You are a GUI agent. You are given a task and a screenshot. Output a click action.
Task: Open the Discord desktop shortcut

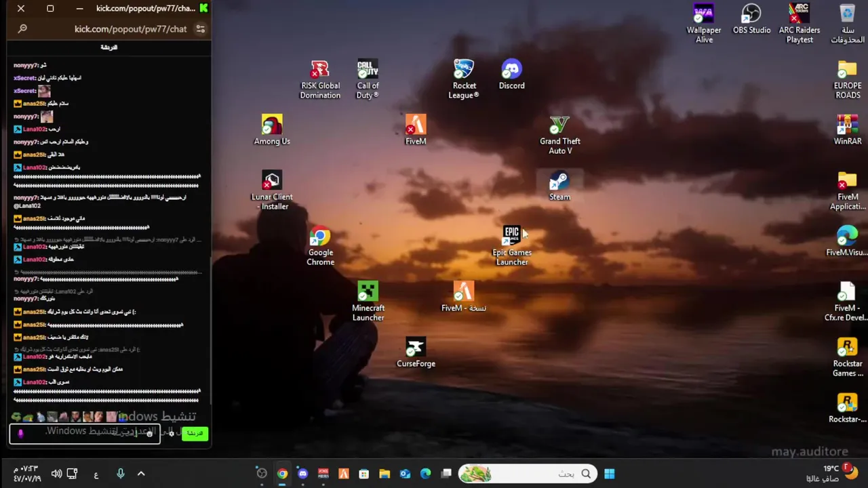point(511,75)
